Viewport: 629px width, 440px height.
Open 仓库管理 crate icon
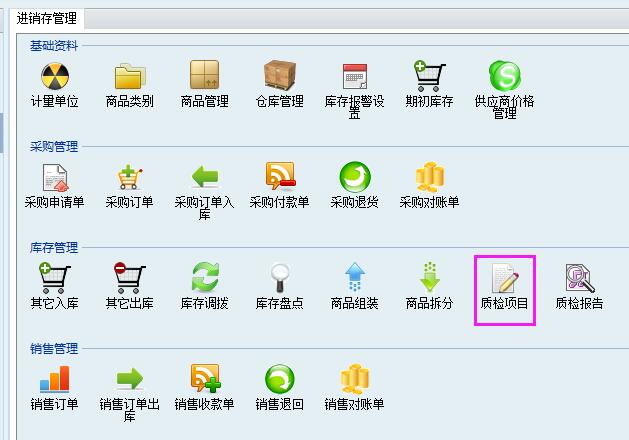pos(280,75)
